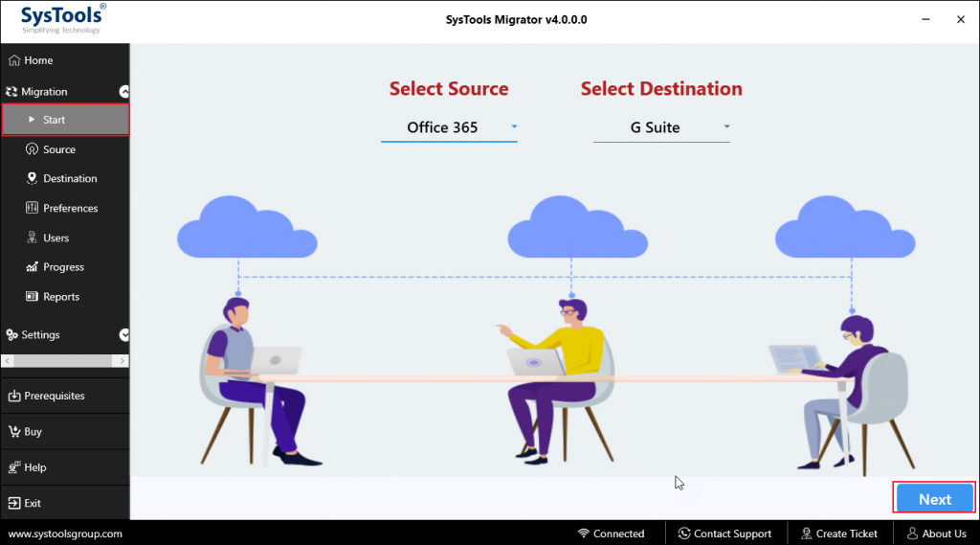Click the Destination pin icon

tap(32, 178)
